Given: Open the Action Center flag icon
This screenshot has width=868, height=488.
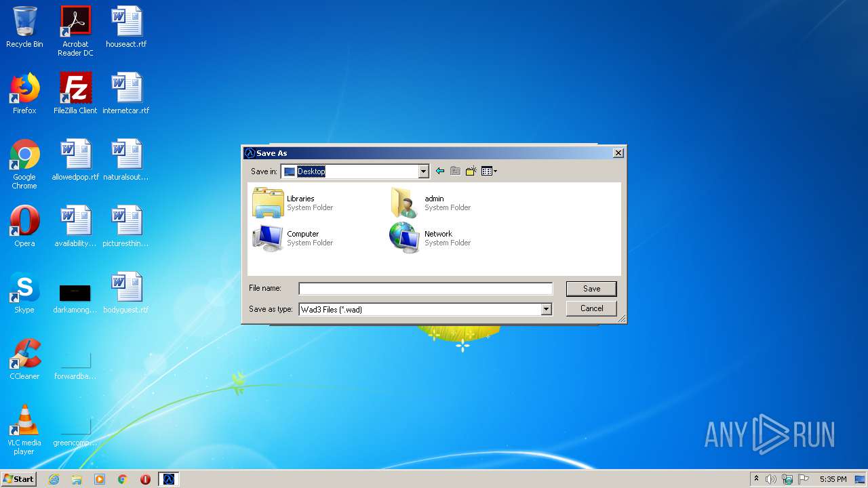Looking at the screenshot, I should (804, 479).
